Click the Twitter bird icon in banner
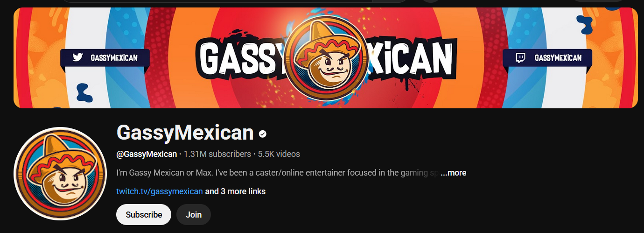644x233 pixels. pyautogui.click(x=77, y=58)
